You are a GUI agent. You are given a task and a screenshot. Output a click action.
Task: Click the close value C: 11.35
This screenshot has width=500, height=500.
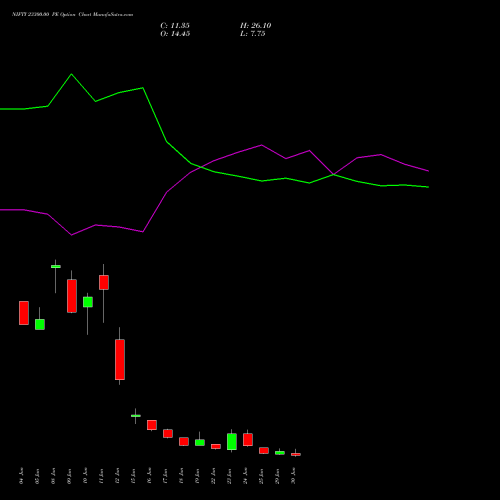pos(175,26)
